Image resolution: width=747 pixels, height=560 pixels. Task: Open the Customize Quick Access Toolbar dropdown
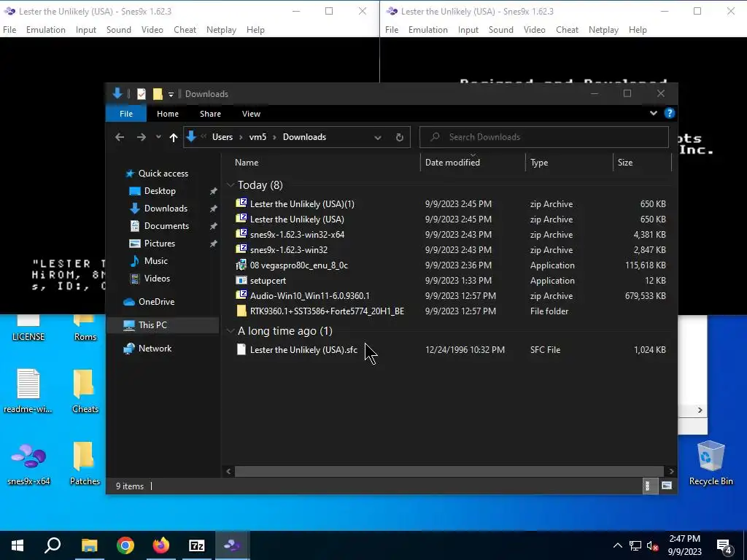tap(171, 94)
